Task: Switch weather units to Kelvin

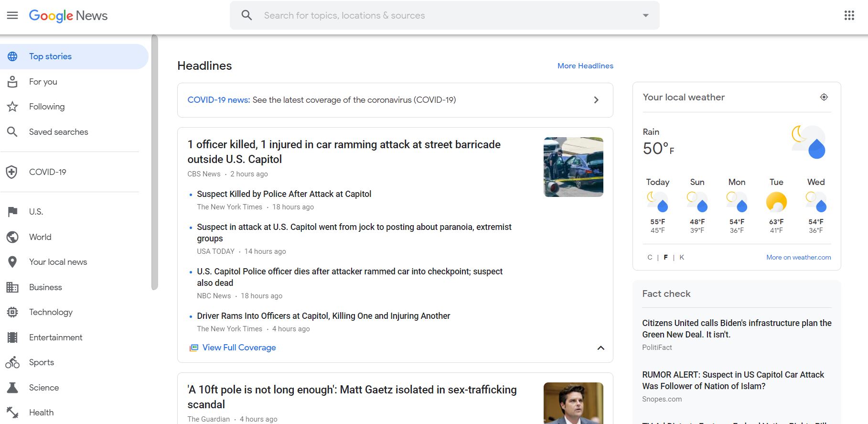Action: tap(682, 257)
